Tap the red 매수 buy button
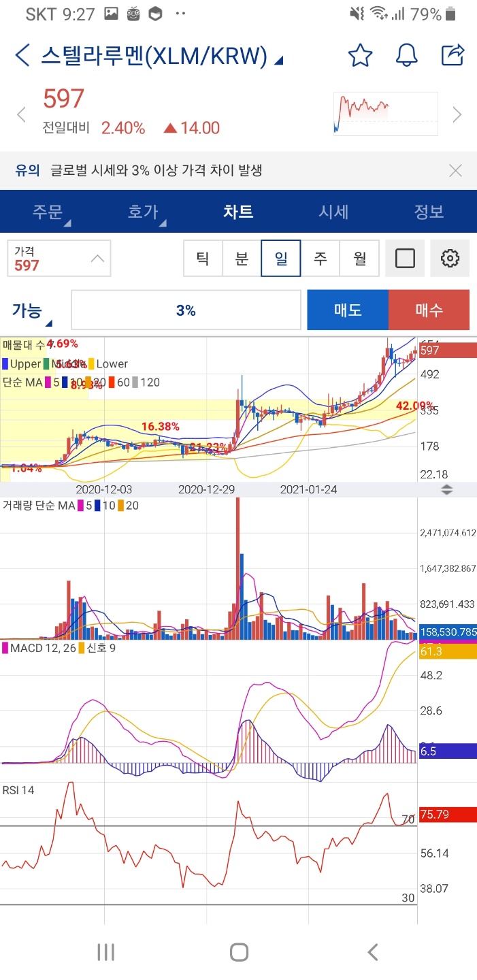 pyautogui.click(x=429, y=310)
